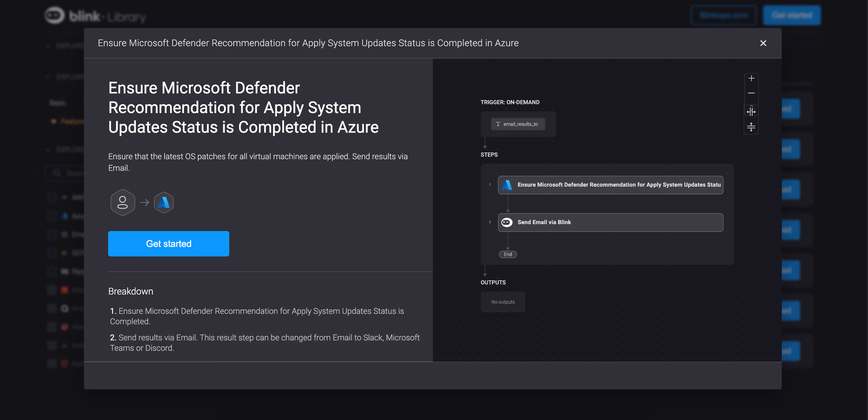Screen dimensions: 868x420
Task: Click the Breakdown heading
Action: pyautogui.click(x=131, y=292)
